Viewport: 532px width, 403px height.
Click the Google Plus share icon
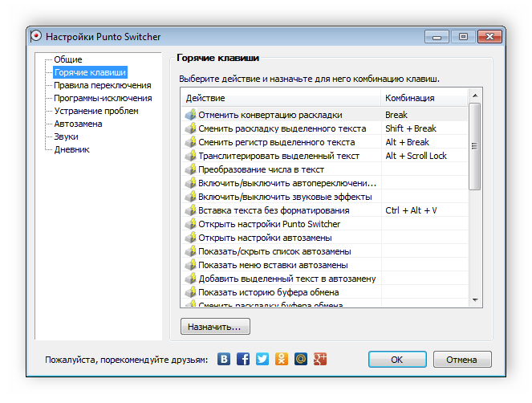pos(320,359)
